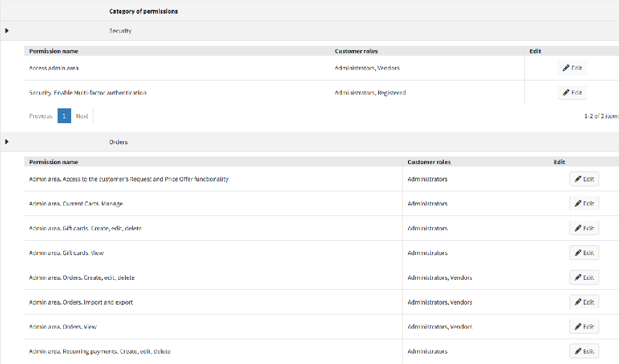Click pencil icon for Recurring payments row
The image size is (619, 364).
[x=578, y=352]
